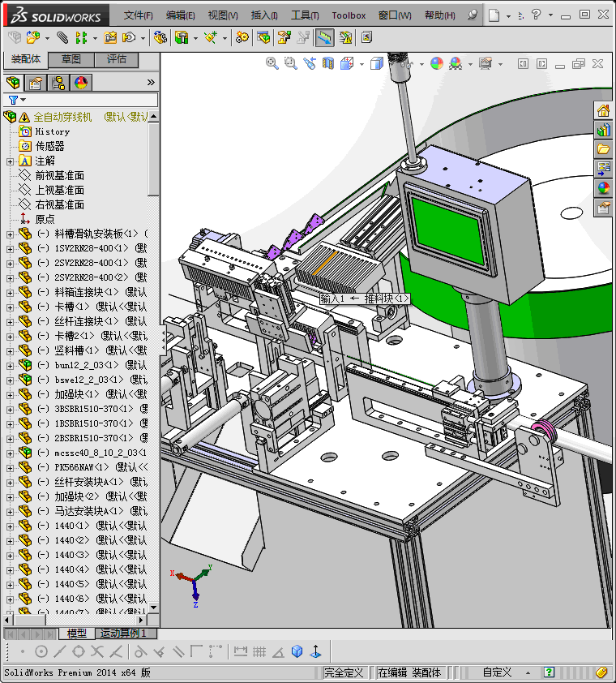The height and width of the screenshot is (683, 616).
Task: Select 前视基准面 plane in feature tree
Action: tap(59, 176)
